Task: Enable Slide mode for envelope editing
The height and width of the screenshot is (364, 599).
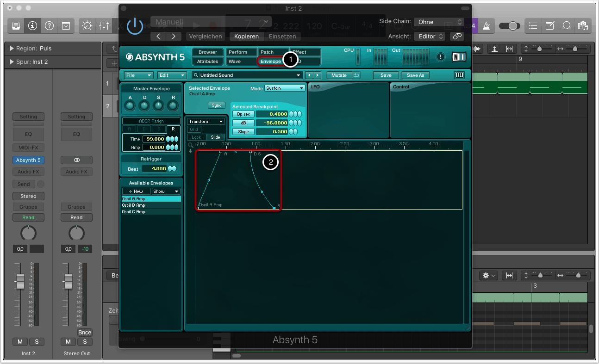Action: (x=216, y=137)
